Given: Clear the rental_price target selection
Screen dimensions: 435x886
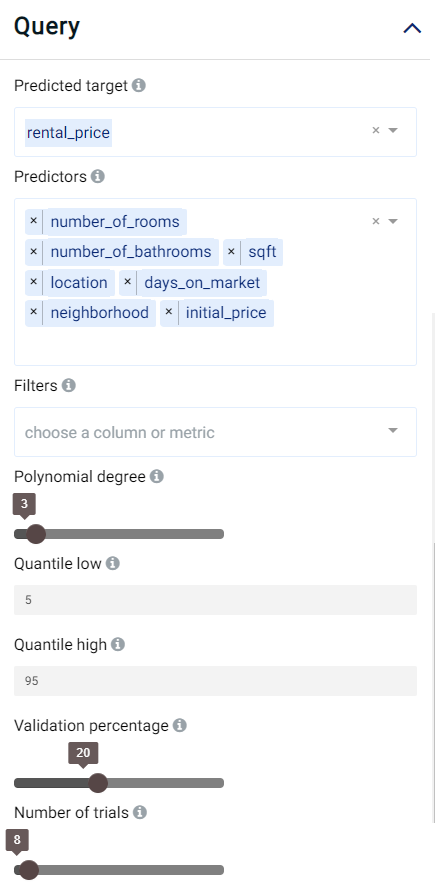Looking at the screenshot, I should tap(376, 131).
